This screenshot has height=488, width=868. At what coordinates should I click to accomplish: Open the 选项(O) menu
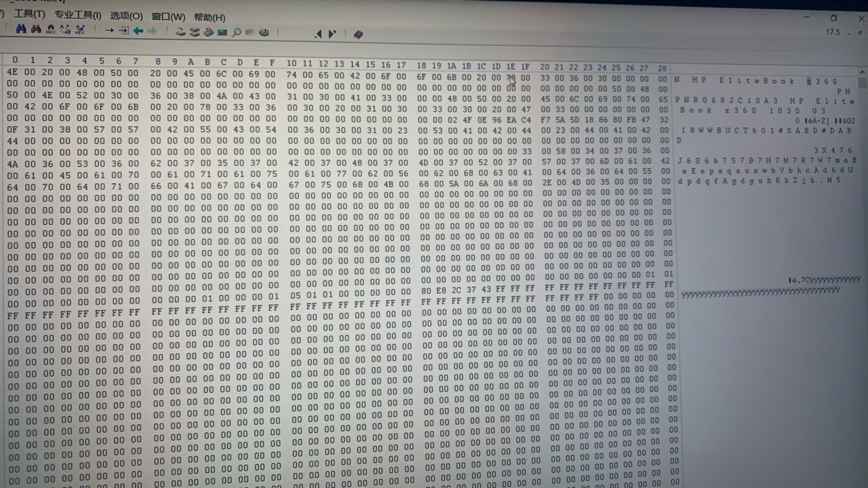point(126,16)
